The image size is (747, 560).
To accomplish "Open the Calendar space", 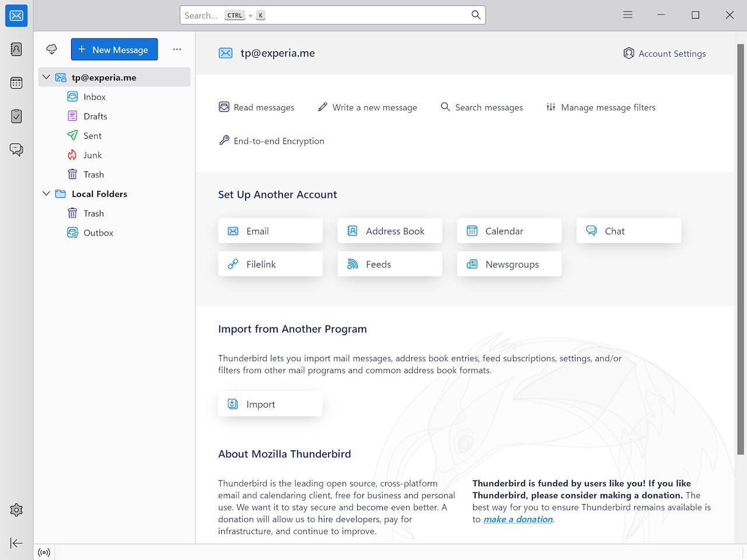I will point(16,82).
